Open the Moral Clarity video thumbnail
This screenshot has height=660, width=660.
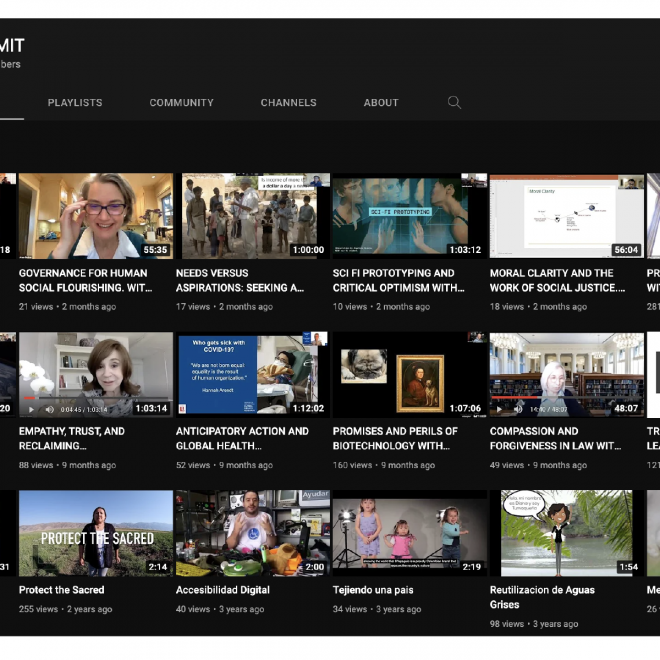(x=566, y=216)
